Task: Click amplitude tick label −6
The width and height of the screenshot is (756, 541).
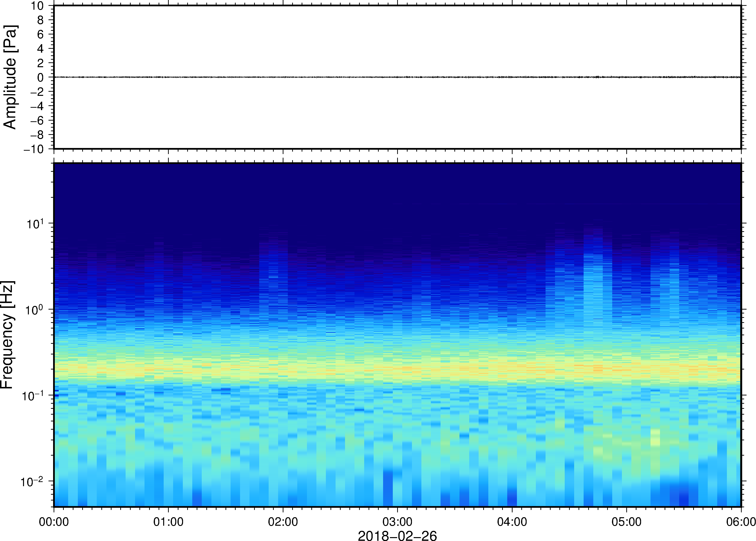Action: coord(37,120)
